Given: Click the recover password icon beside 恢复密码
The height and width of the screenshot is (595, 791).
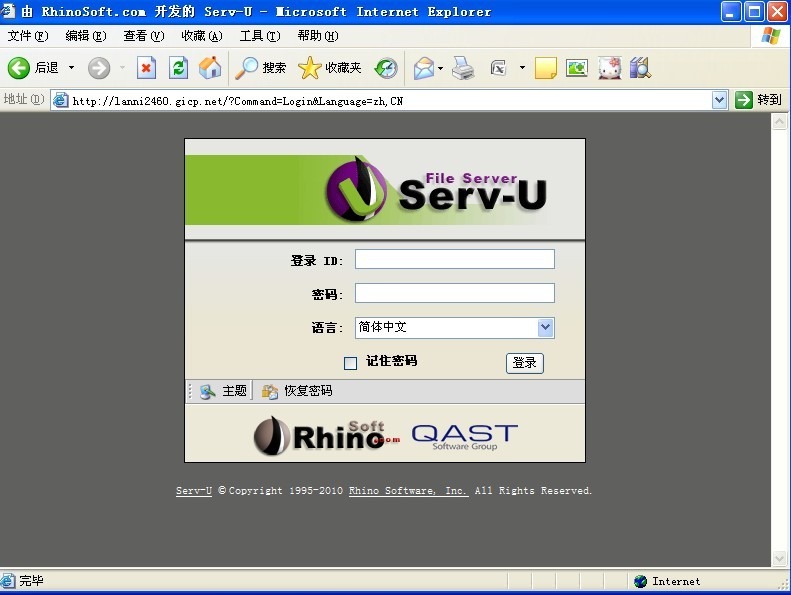Looking at the screenshot, I should coord(270,391).
